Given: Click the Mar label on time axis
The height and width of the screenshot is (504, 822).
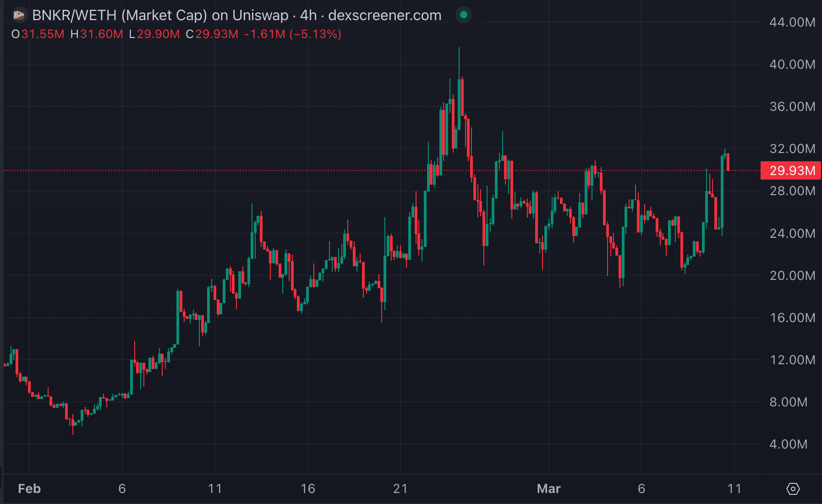Looking at the screenshot, I should coord(548,489).
